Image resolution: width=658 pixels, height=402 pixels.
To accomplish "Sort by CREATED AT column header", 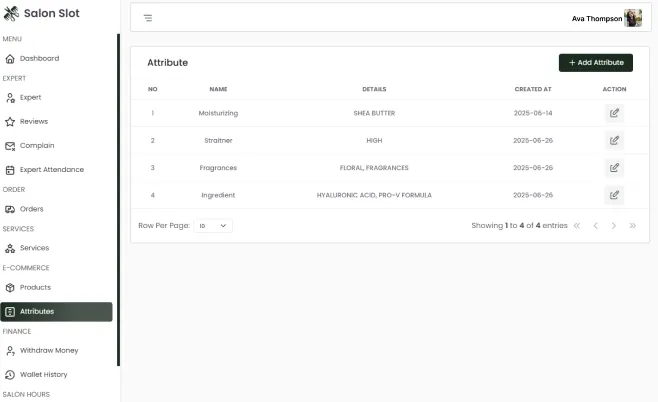I will (x=533, y=89).
